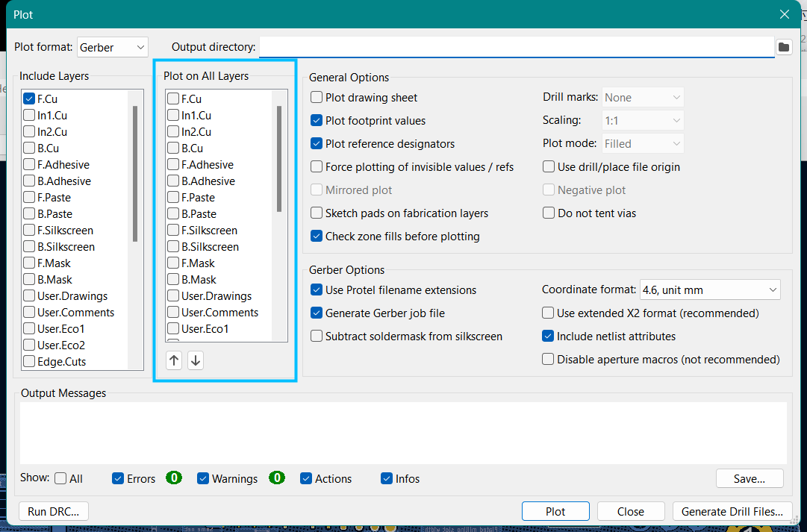Check F.Cu in Plot on All Layers
807x532 pixels.
coord(173,98)
